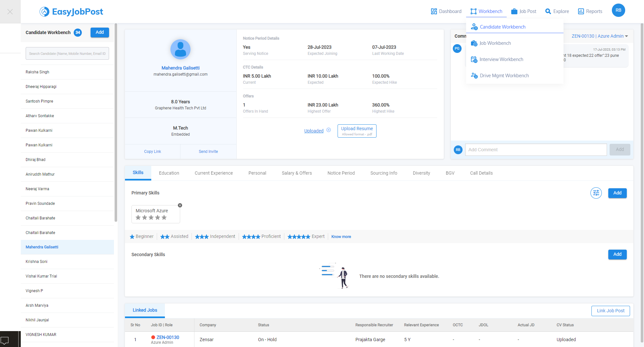The width and height of the screenshot is (644, 347).
Task: Switch to the Salary & Offers tab
Action: coord(297,173)
